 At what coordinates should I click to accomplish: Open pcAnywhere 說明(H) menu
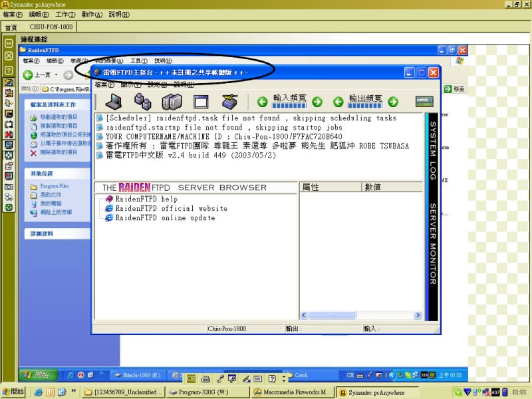point(119,14)
